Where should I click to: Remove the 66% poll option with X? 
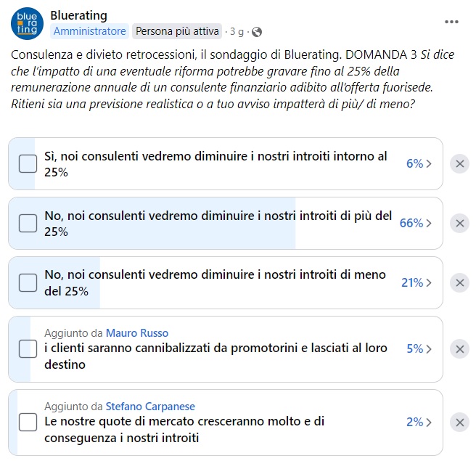point(459,223)
